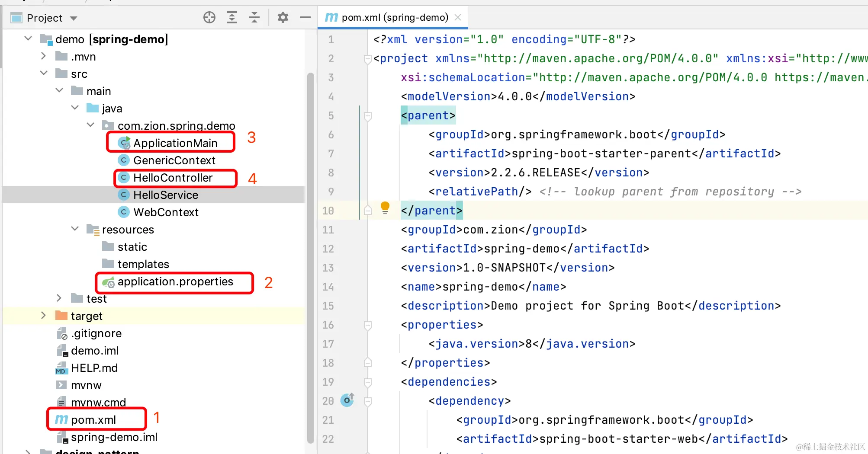Click line number 12 in the gutter
The image size is (868, 454).
pyautogui.click(x=328, y=249)
